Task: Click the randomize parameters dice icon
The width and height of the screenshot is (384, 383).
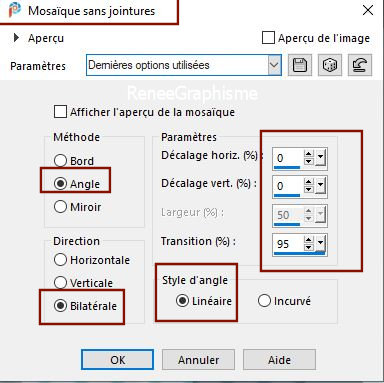Action: (330, 65)
